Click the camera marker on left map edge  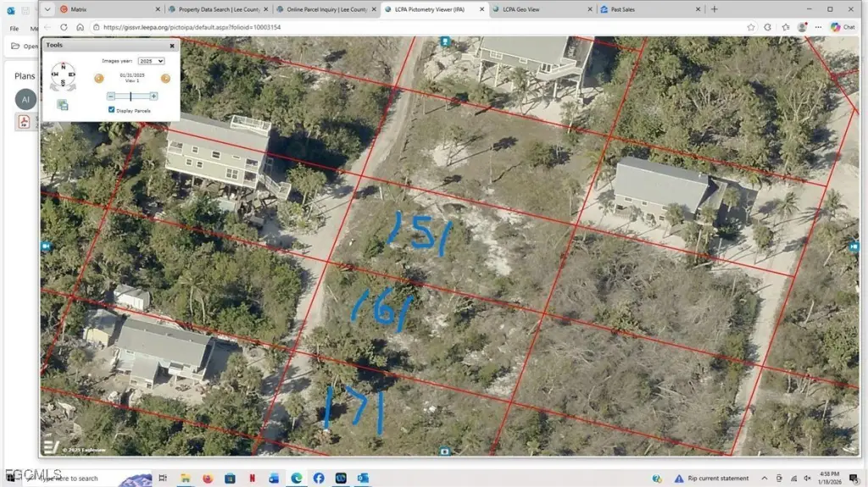click(46, 246)
